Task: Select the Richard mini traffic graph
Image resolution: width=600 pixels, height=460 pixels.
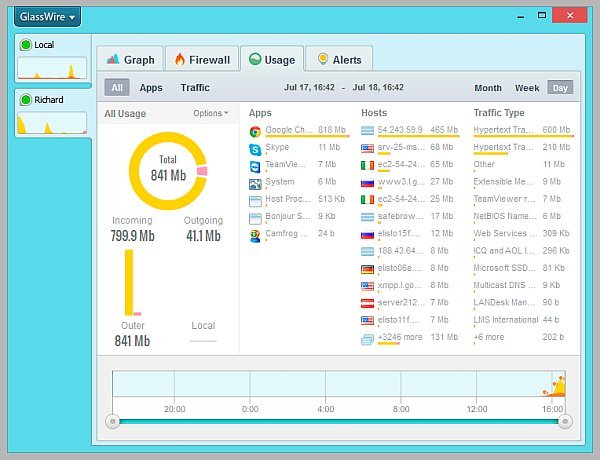Action: pos(52,123)
